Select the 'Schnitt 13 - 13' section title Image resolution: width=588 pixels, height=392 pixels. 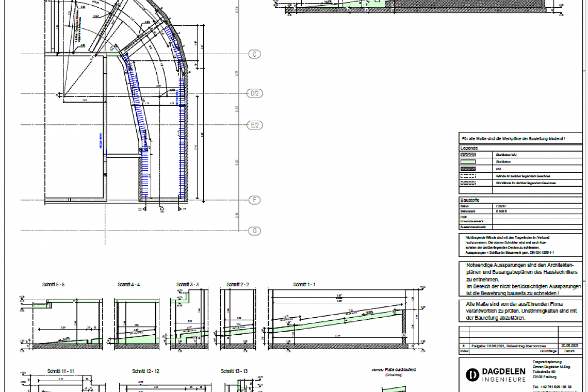[234, 371]
